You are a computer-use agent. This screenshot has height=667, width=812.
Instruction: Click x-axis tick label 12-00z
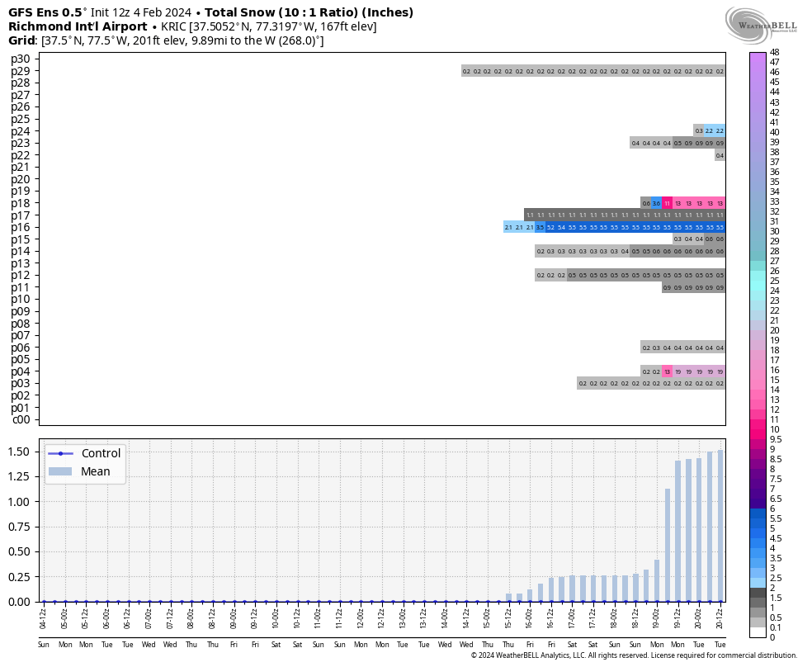(361, 619)
